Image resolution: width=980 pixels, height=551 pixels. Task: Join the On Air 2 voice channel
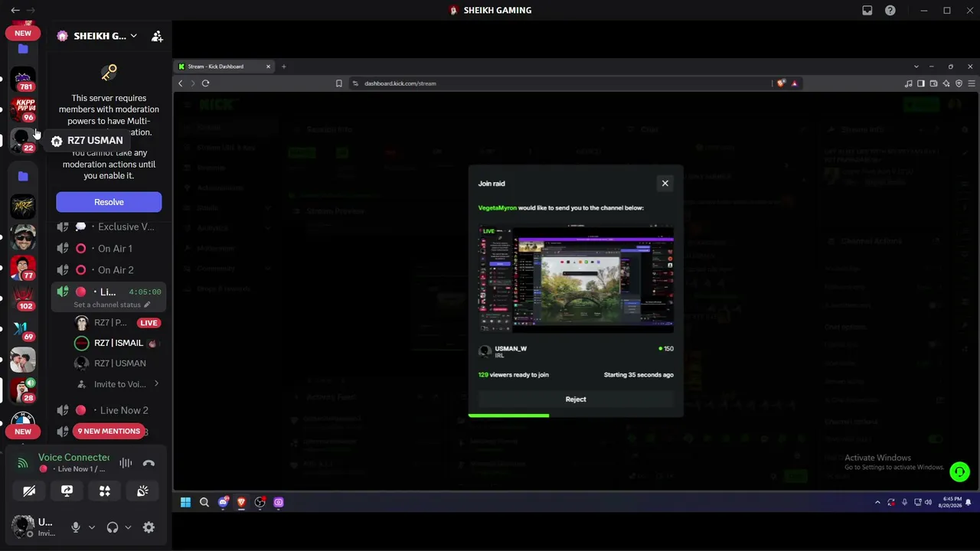pyautogui.click(x=107, y=270)
